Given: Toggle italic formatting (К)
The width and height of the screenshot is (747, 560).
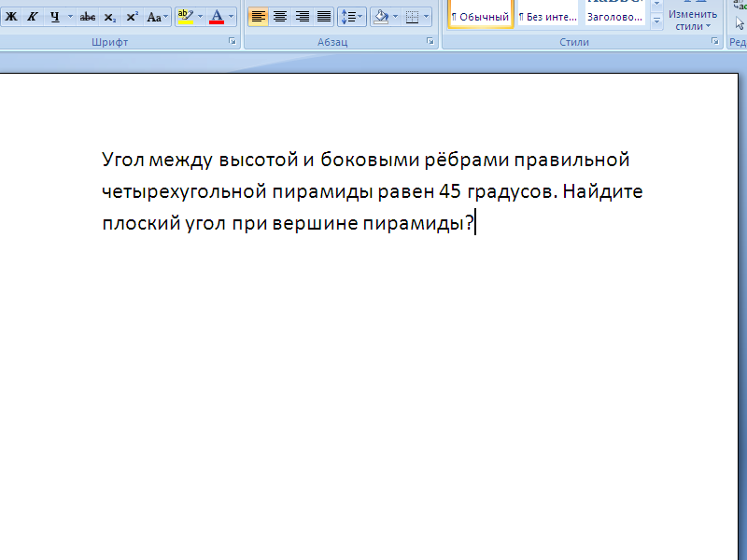Looking at the screenshot, I should pos(32,17).
